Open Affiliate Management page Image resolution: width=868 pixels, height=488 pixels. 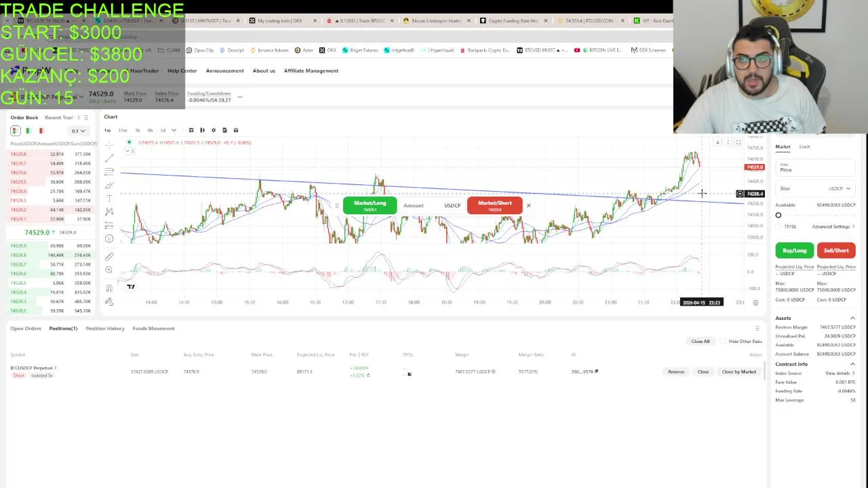(x=311, y=70)
